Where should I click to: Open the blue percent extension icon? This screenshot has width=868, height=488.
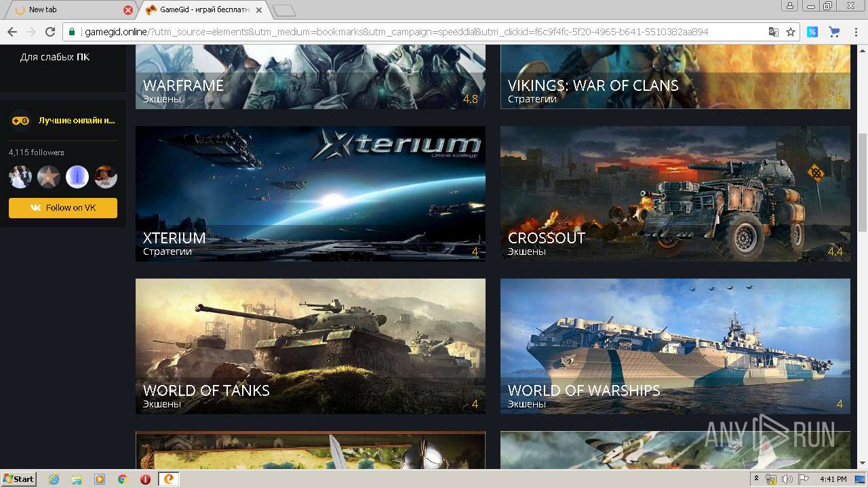point(812,32)
